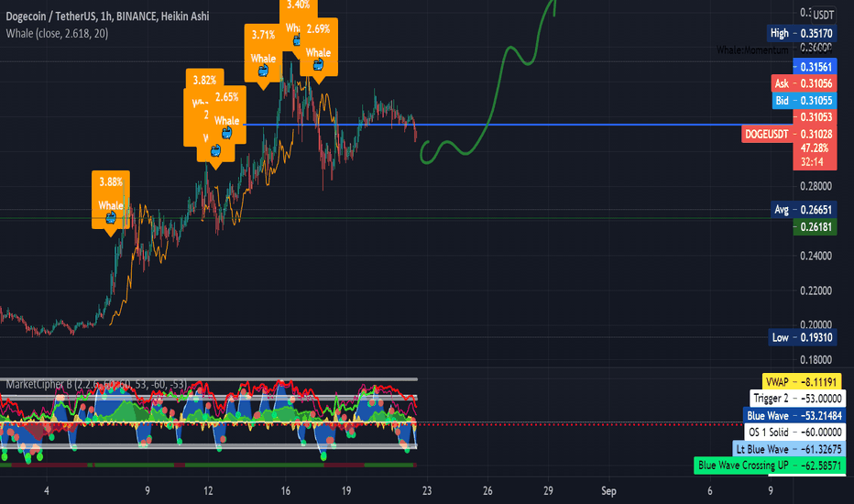Click the 0.24000 price axis tick
The height and width of the screenshot is (504, 854).
pyautogui.click(x=816, y=256)
